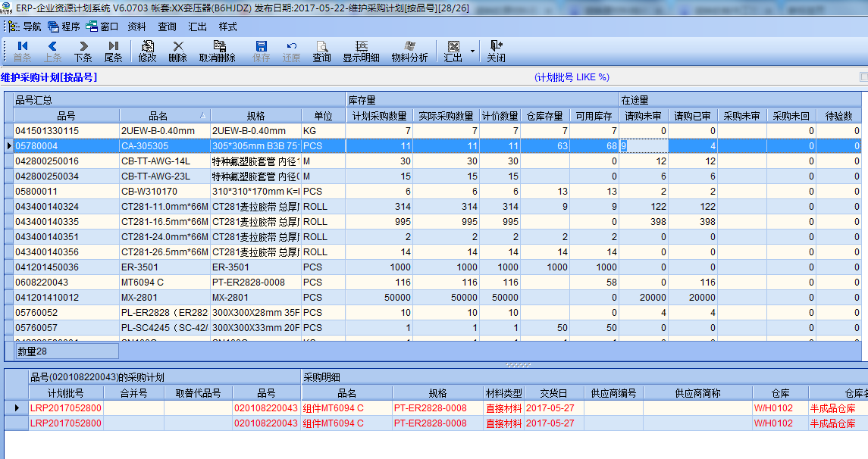Click 计划采购数量 column header
868x459 pixels.
(380, 116)
